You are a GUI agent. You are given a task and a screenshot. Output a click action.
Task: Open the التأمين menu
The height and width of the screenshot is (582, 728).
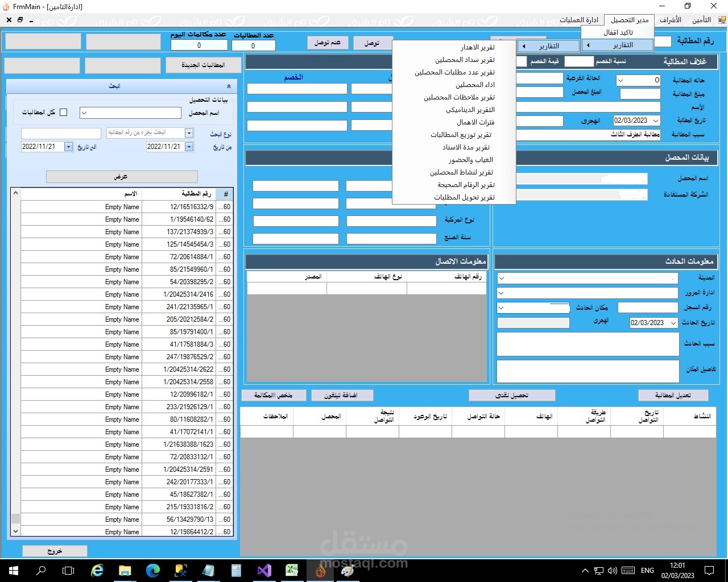pos(701,20)
